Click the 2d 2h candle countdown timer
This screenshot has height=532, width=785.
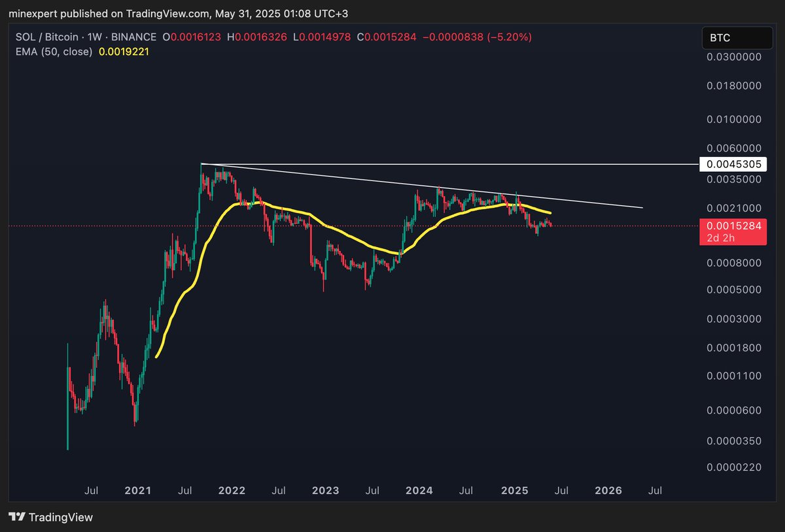point(720,237)
